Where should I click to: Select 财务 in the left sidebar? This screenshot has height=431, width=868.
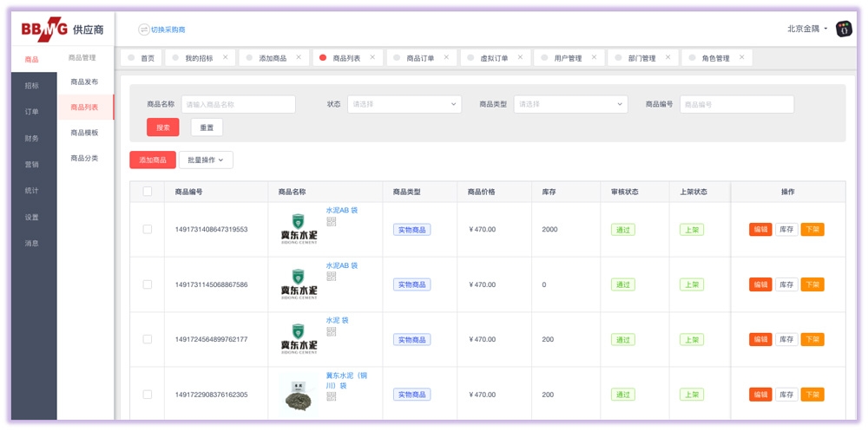pyautogui.click(x=32, y=138)
